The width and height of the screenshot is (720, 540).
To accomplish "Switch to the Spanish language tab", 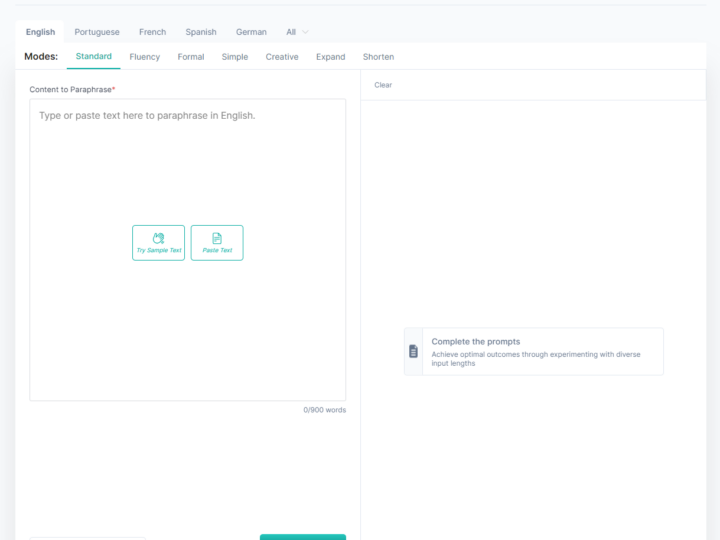I will coord(201,32).
